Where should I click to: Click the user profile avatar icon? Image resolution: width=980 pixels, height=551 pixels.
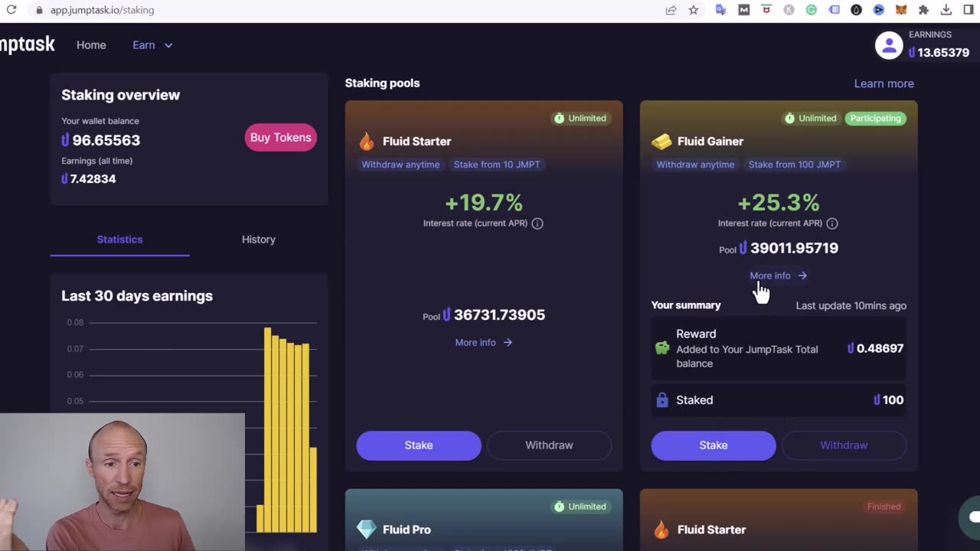(889, 45)
